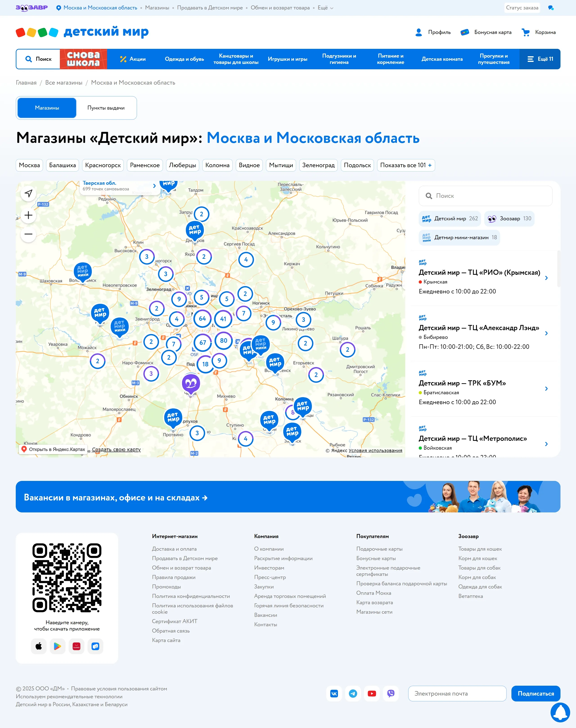Click the VK social network icon

coord(334,694)
